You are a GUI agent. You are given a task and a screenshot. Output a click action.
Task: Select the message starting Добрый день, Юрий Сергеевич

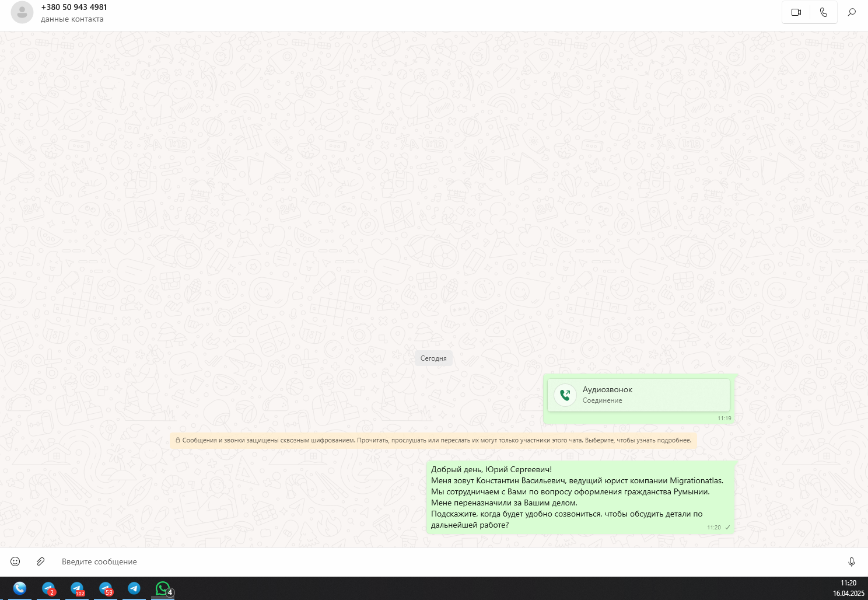click(x=580, y=497)
